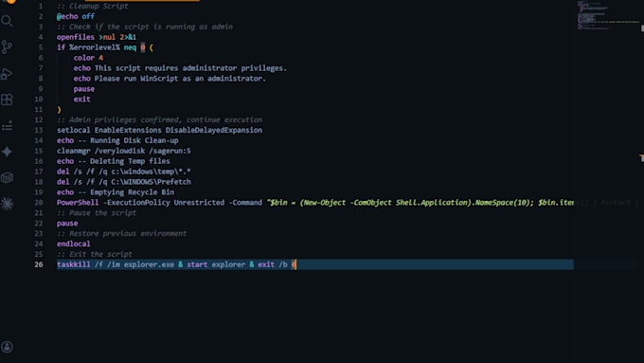644x363 pixels.
Task: Click the 'exit' line inside the if block
Action: [81, 100]
